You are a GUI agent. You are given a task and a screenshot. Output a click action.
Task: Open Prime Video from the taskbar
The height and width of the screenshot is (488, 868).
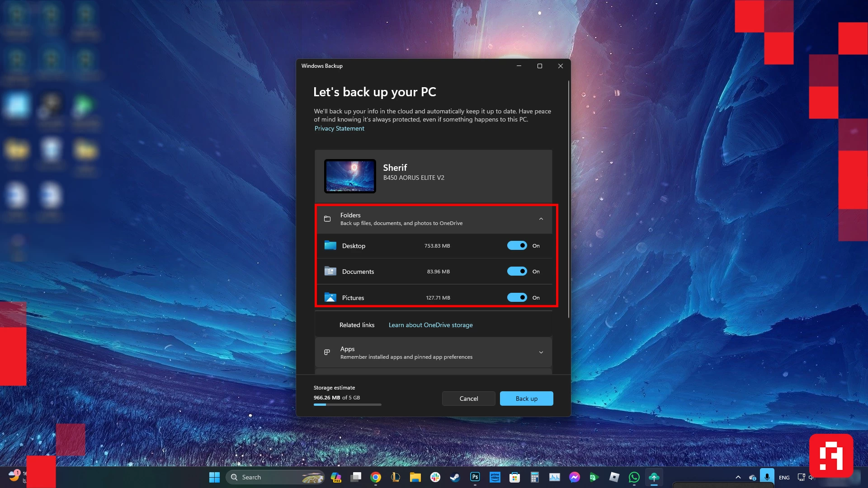pos(495,477)
